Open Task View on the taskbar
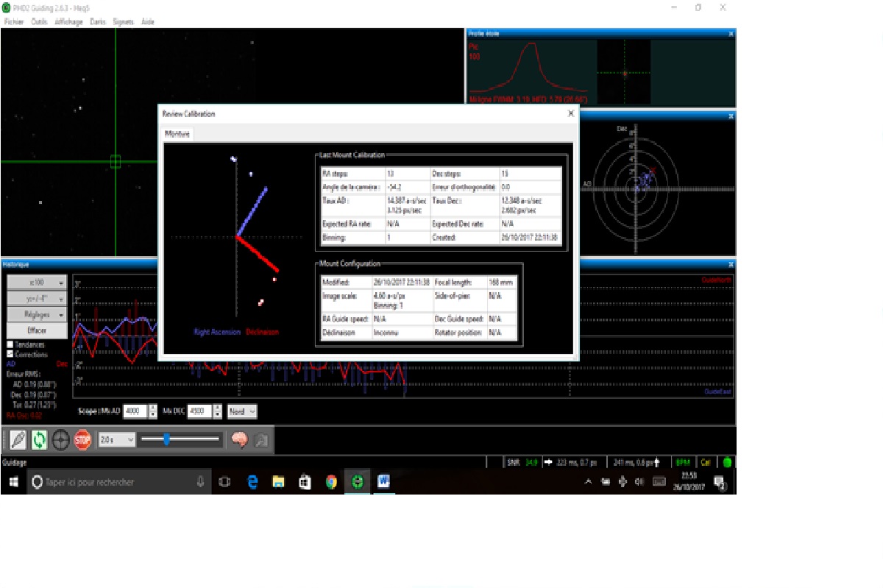This screenshot has height=588, width=883. [224, 482]
